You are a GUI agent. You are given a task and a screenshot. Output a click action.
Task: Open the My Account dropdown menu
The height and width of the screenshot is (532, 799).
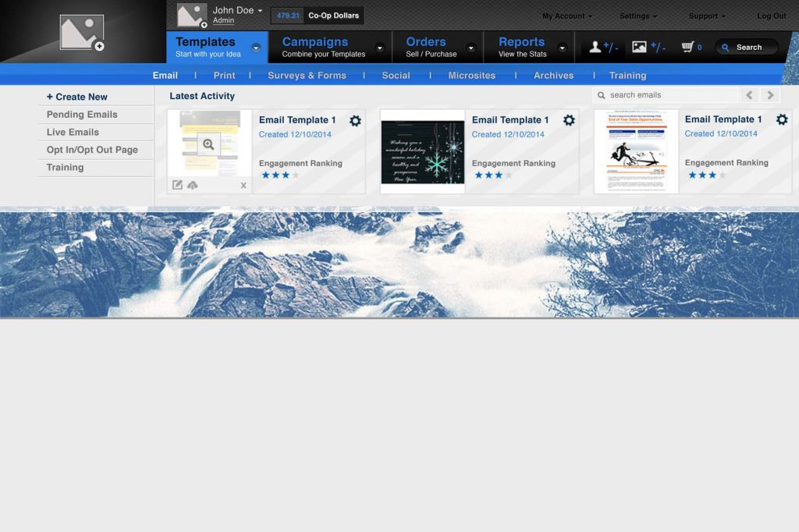[x=566, y=16]
